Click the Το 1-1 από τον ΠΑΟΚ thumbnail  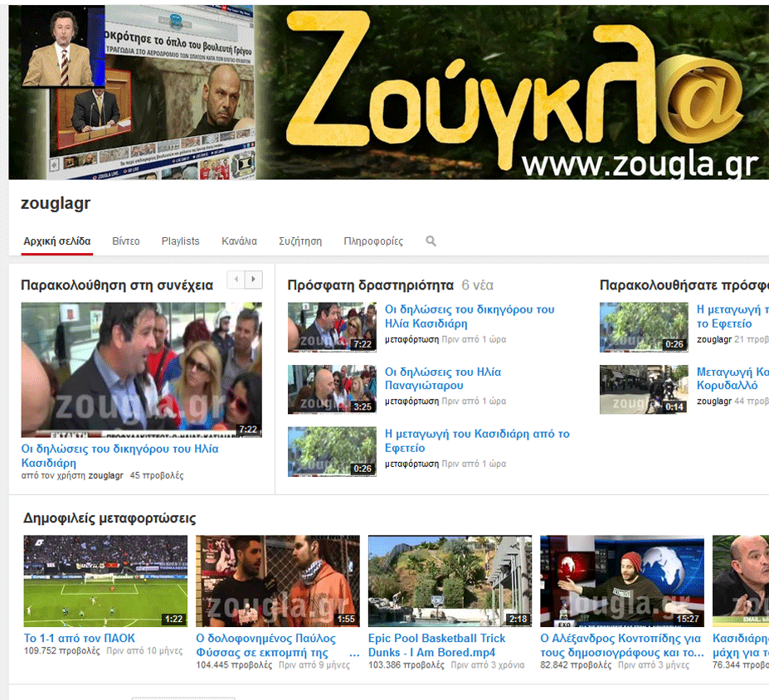105,581
